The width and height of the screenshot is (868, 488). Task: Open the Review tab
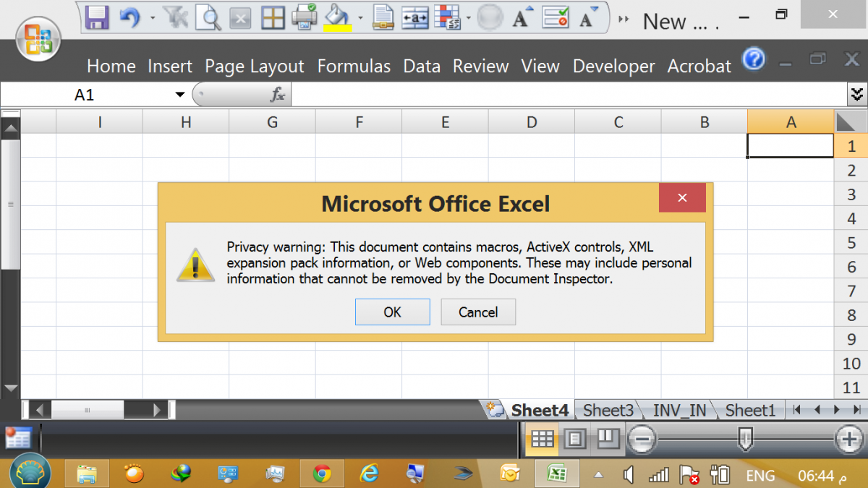click(x=481, y=67)
